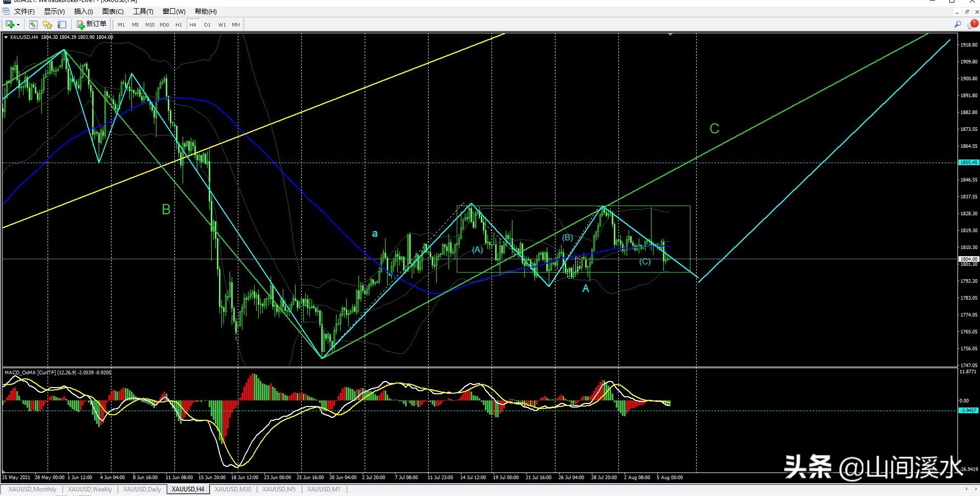The width and height of the screenshot is (980, 496).
Task: Expand the new chart dropdown arrow
Action: [18, 25]
